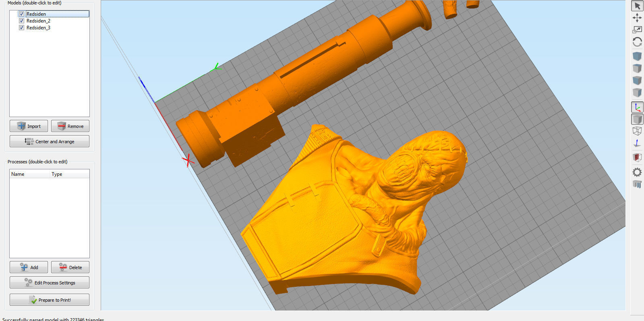Open the cross section view tool
The image size is (644, 321).
[x=637, y=157]
